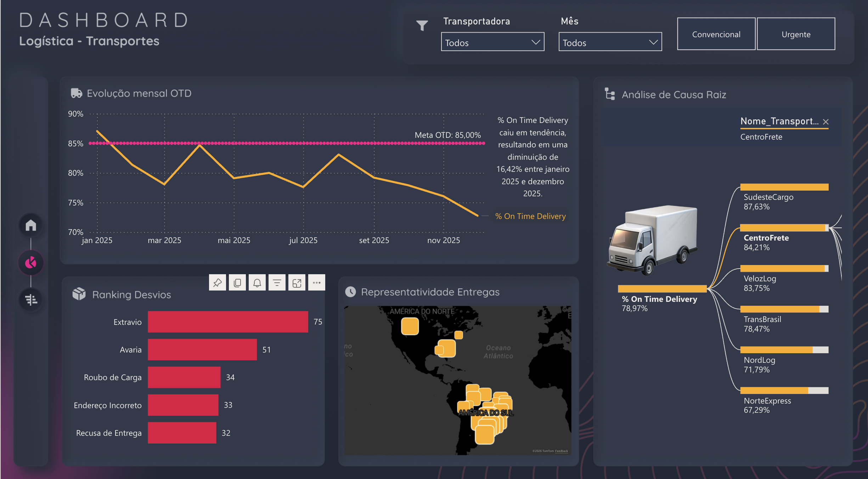Click the 90% axis label
Viewport: 868px width, 479px height.
click(75, 114)
